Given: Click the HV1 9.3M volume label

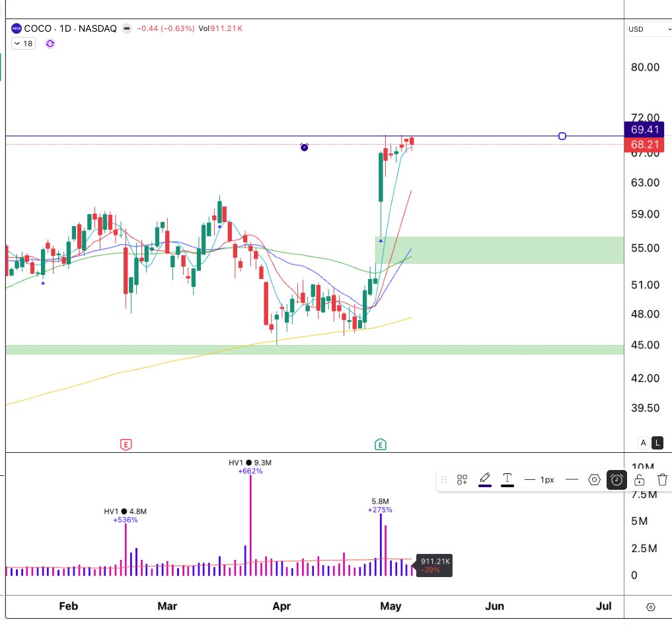Looking at the screenshot, I should pyautogui.click(x=250, y=463).
